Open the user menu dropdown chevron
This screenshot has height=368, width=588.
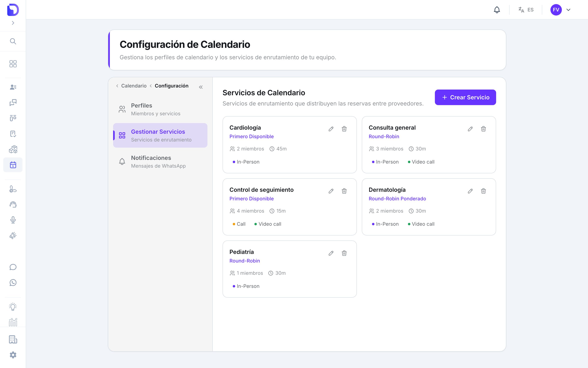(x=568, y=10)
